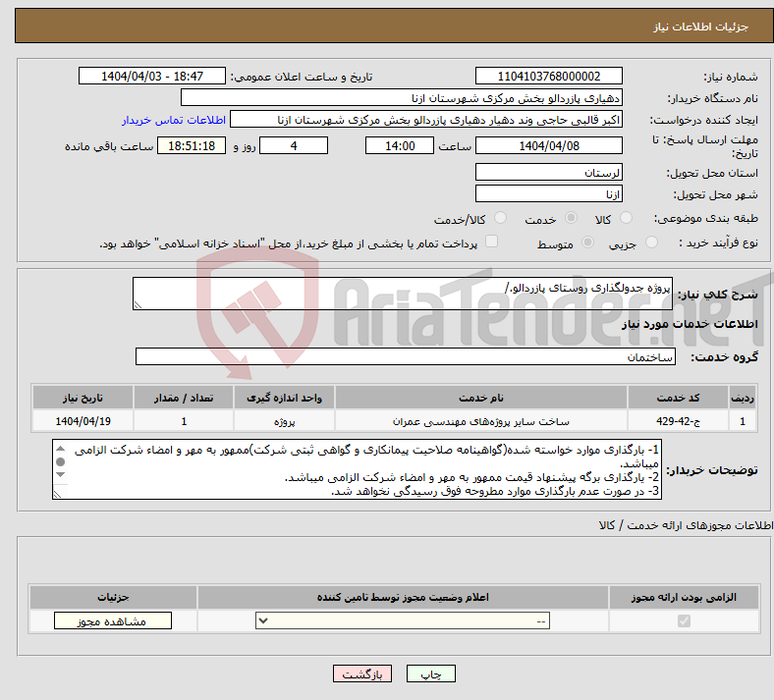Screen dimensions: 774x700
Task: Click the اطلاعات خدمات مورد نیاز heading
Action: (690, 324)
